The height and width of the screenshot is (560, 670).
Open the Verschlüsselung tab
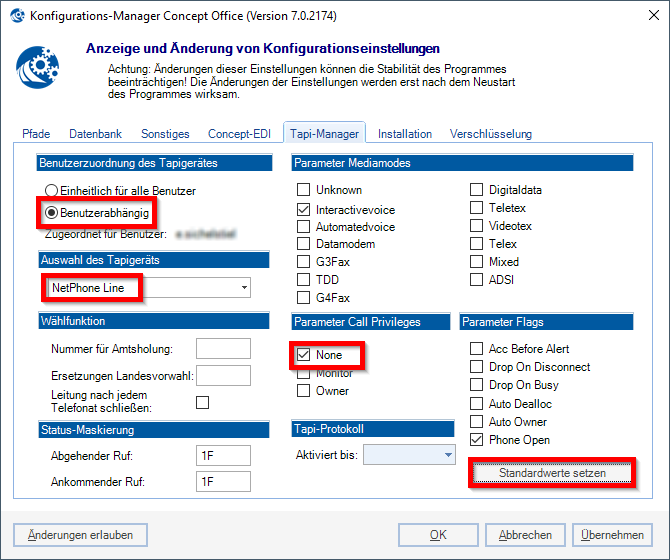490,134
